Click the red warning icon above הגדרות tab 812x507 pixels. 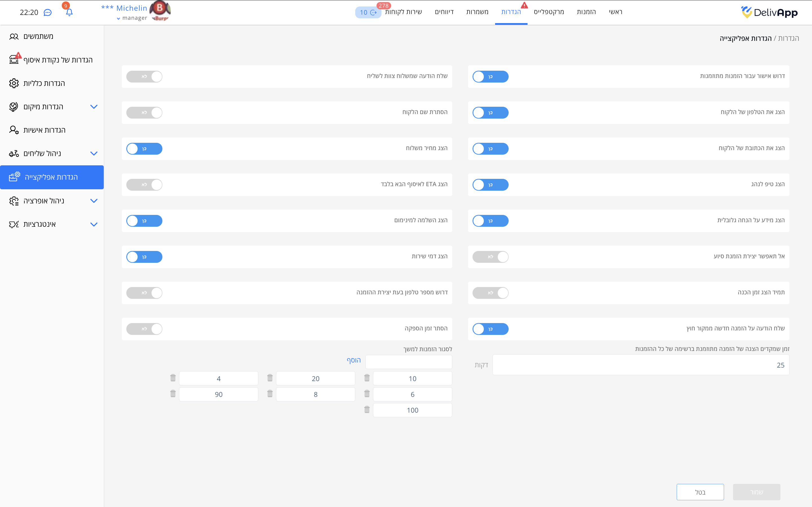[x=524, y=5]
